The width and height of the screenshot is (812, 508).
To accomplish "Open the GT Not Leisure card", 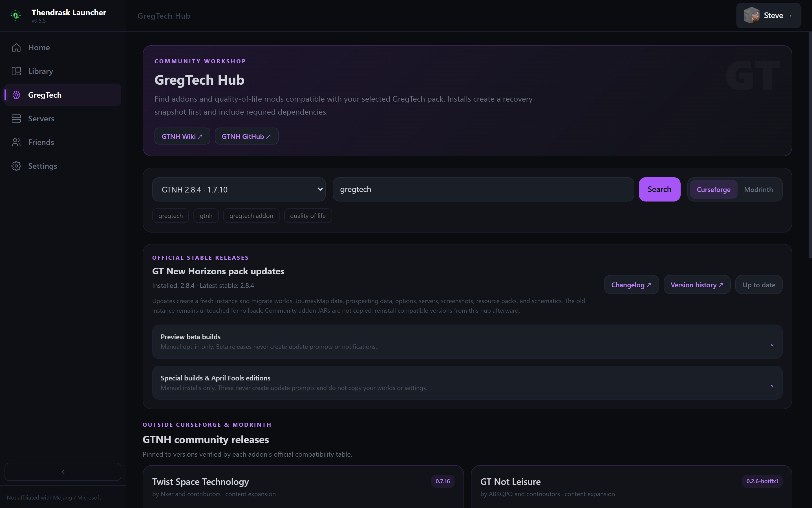I will coord(631,487).
